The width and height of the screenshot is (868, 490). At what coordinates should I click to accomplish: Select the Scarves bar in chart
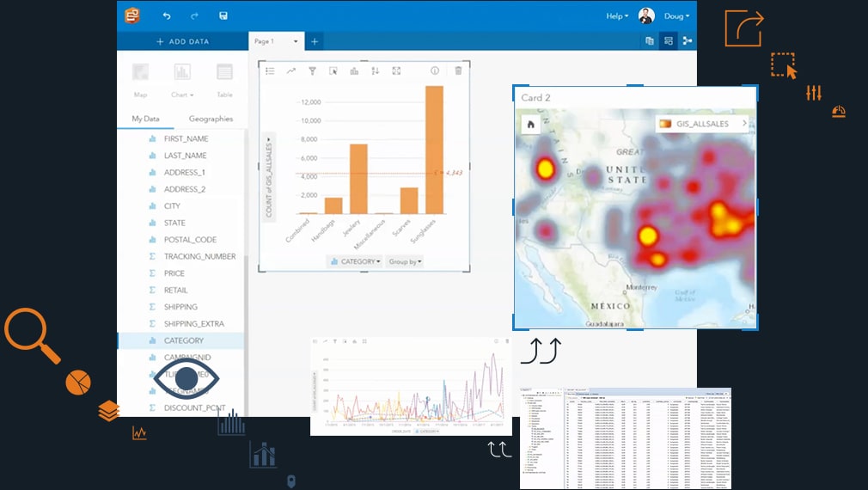(409, 200)
